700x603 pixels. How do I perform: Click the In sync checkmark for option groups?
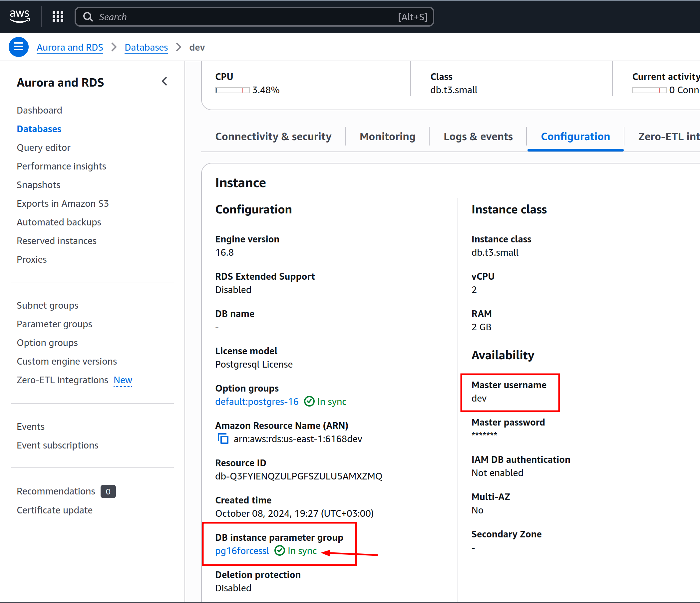pos(309,401)
